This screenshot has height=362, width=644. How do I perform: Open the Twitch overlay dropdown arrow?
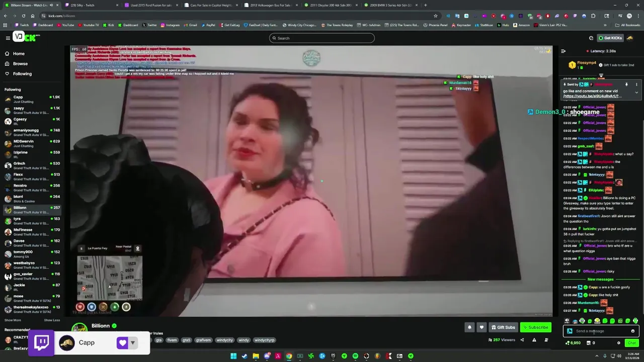[x=133, y=343]
